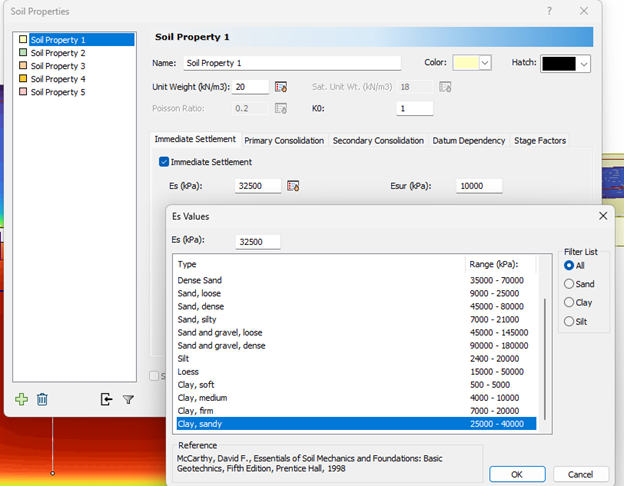Image resolution: width=624 pixels, height=486 pixels.
Task: Select Soil Property 4 in list
Action: pyautogui.click(x=58, y=79)
